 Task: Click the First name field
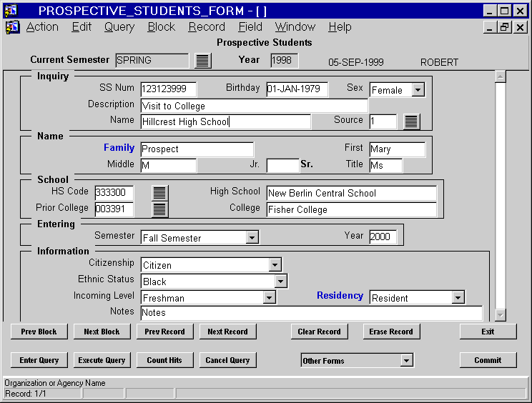[x=398, y=149]
